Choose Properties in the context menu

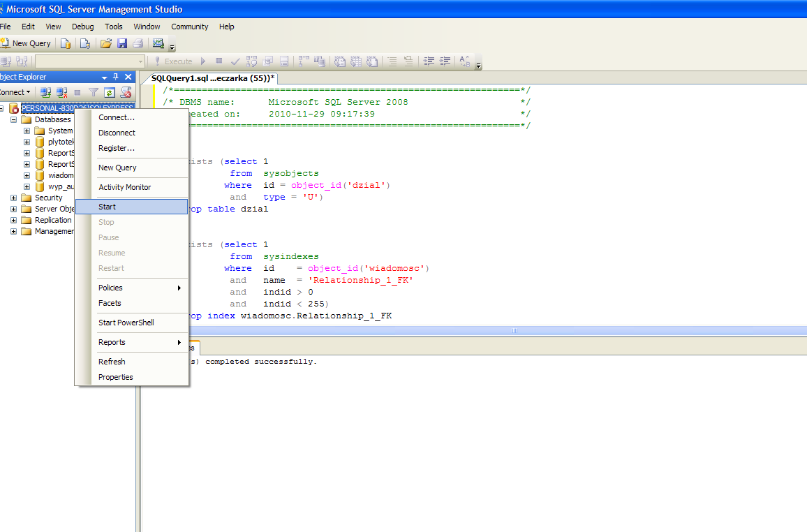click(132, 377)
